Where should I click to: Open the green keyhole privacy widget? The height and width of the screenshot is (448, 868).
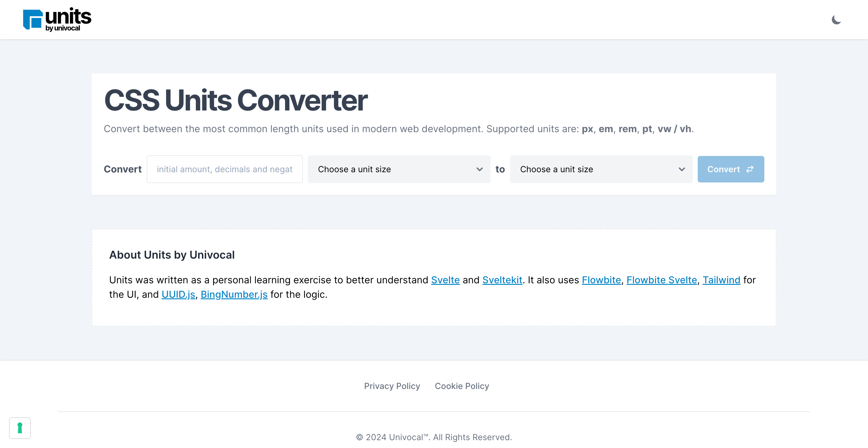click(20, 428)
